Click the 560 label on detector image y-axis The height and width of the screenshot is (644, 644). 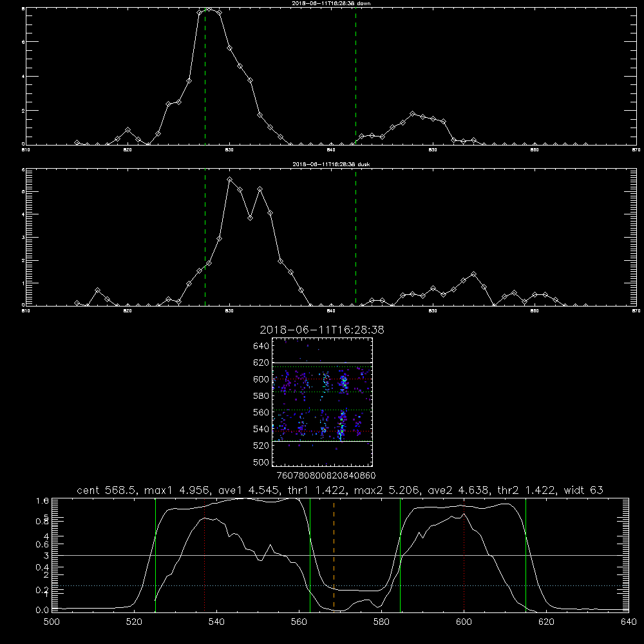261,412
